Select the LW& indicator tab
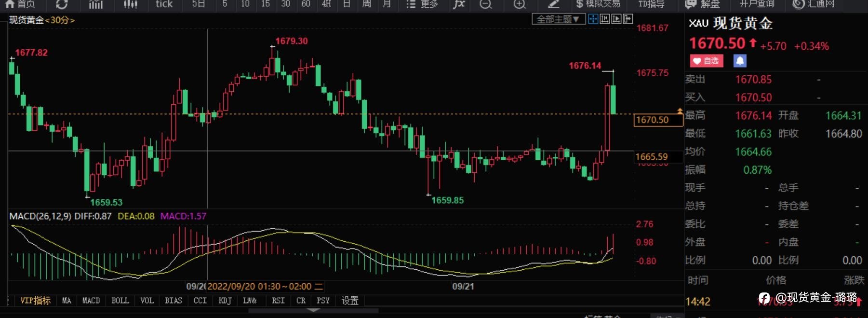The image size is (868, 318). coord(250,301)
